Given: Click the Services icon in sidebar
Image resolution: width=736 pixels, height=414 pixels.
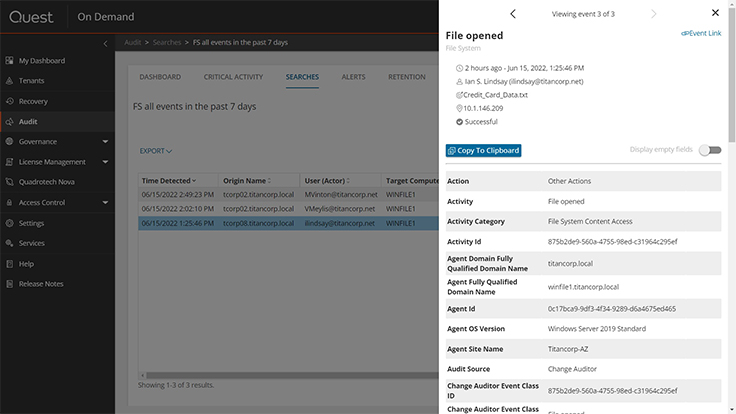Looking at the screenshot, I should pos(9,243).
